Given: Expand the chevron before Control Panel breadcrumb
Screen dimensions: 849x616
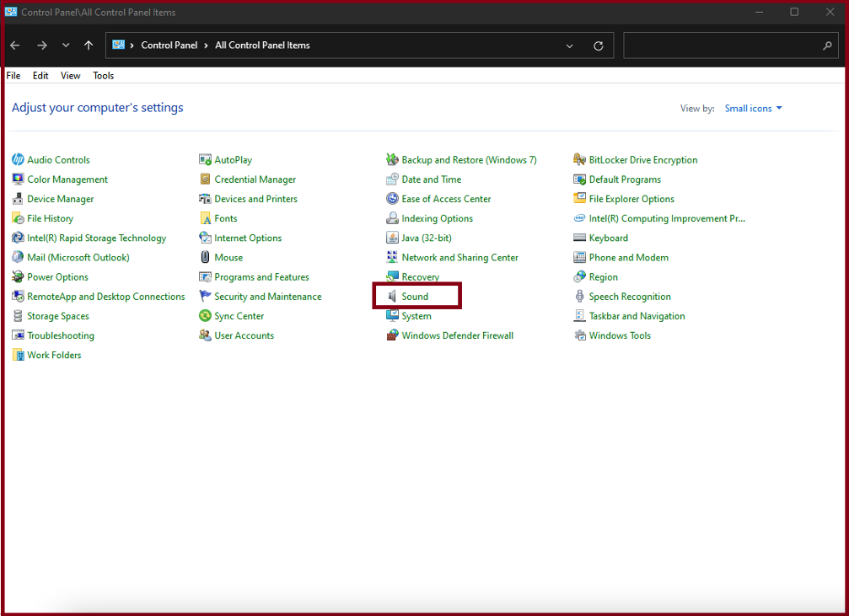Looking at the screenshot, I should (132, 46).
